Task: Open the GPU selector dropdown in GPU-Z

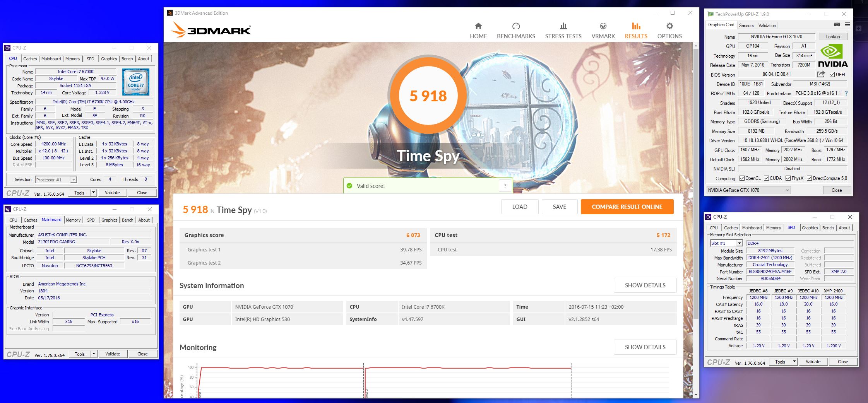Action: (748, 190)
